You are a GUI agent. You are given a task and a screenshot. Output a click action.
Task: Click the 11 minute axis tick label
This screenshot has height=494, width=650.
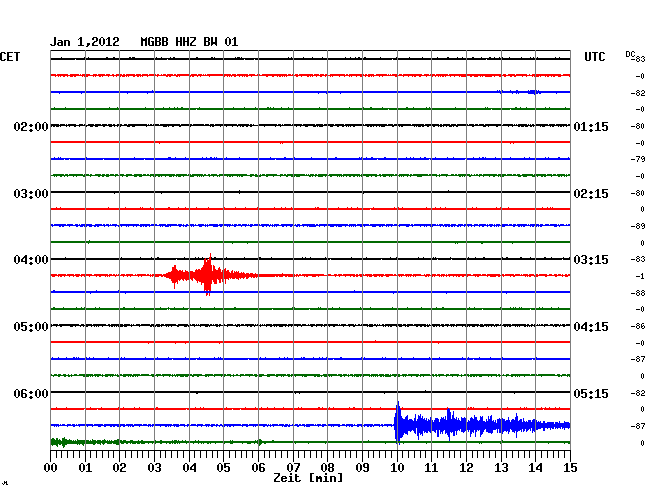coord(431,468)
